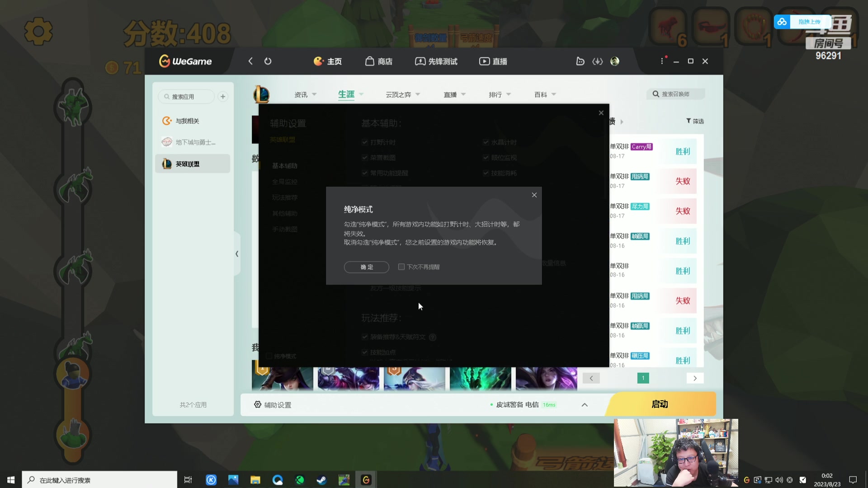Click the 先锋测试 gamepad icon
Image resolution: width=868 pixels, height=488 pixels.
[420, 61]
